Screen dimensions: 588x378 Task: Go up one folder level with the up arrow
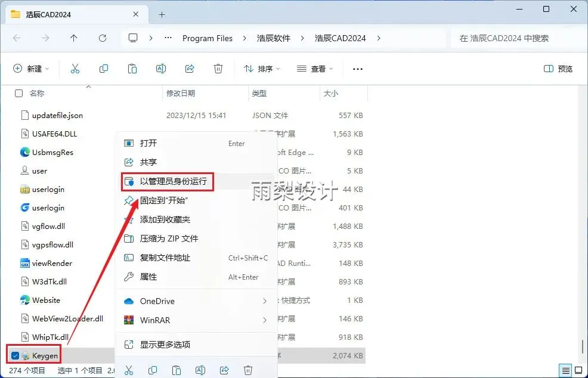[x=74, y=38]
